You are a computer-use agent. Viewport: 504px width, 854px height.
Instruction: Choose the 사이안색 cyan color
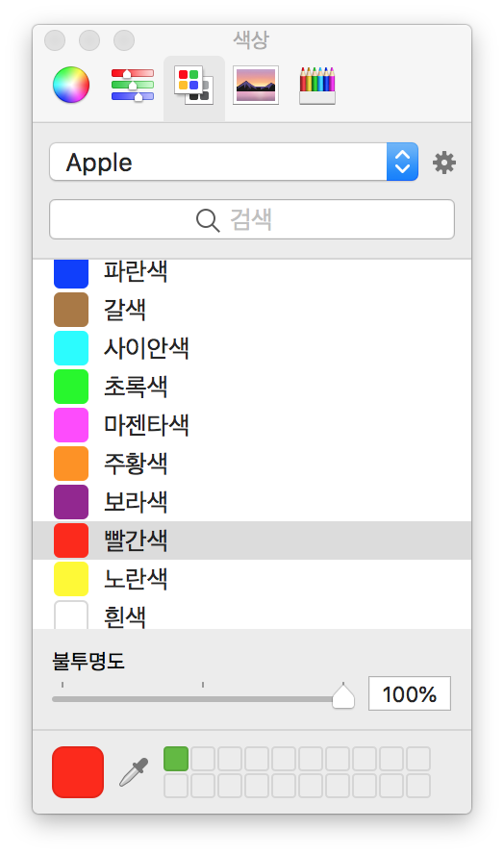pyautogui.click(x=252, y=348)
